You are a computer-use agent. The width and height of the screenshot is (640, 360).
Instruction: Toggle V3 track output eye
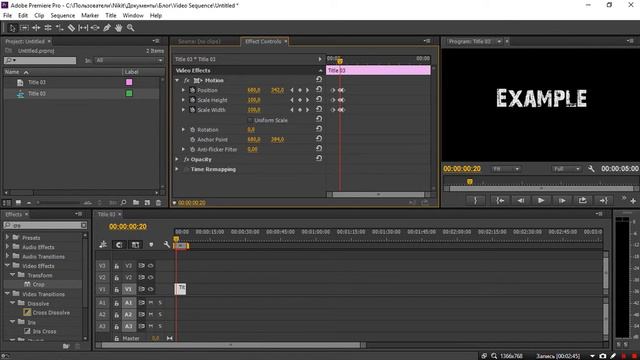pyautogui.click(x=151, y=266)
